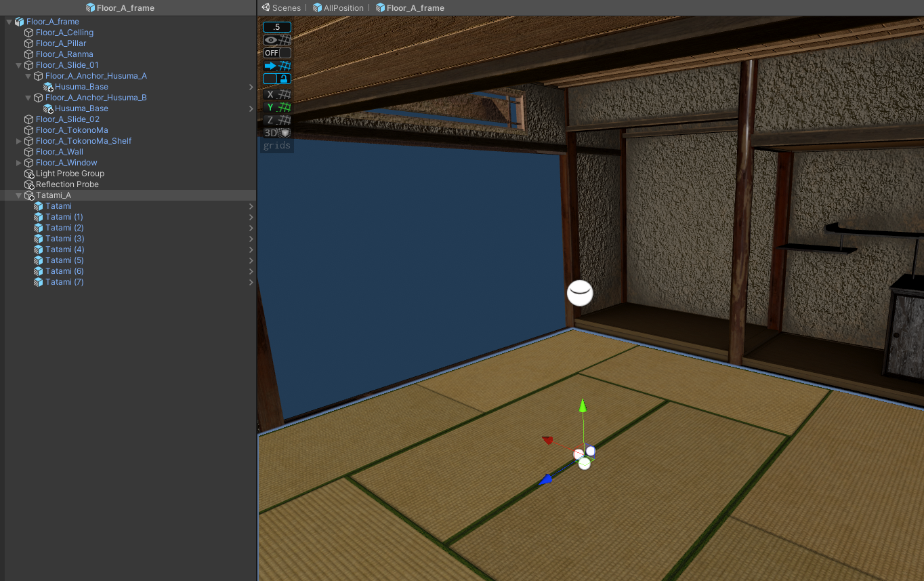
Task: Collapse the Tatami_A node
Action: pos(18,195)
